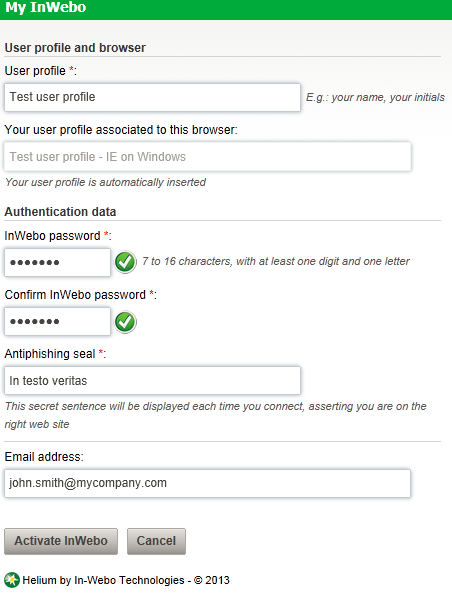Click the Authentication data section heading

(x=60, y=212)
